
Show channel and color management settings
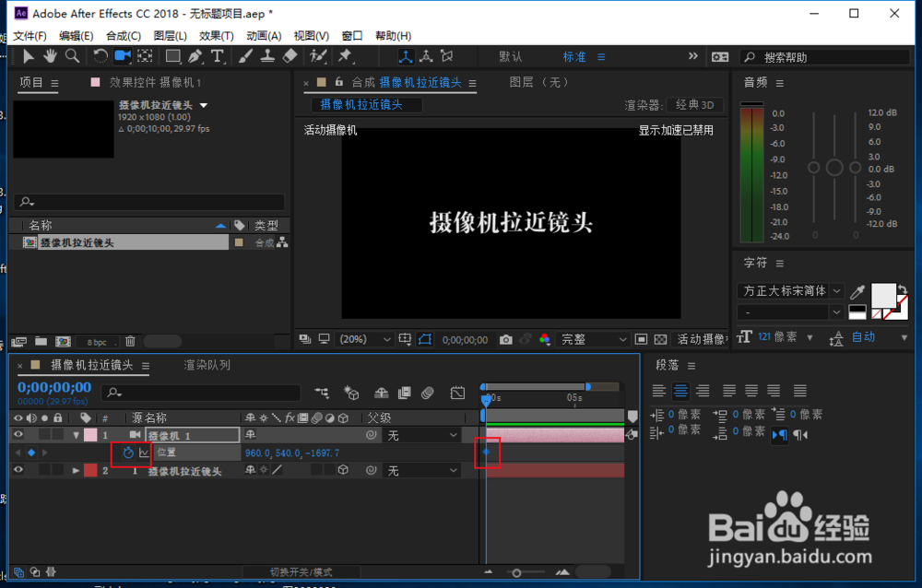click(x=545, y=339)
